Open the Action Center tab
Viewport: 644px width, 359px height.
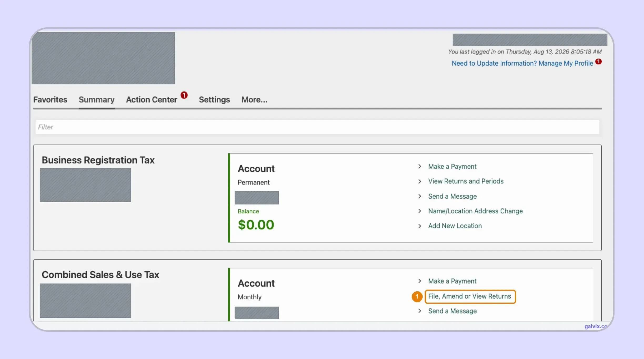(152, 100)
